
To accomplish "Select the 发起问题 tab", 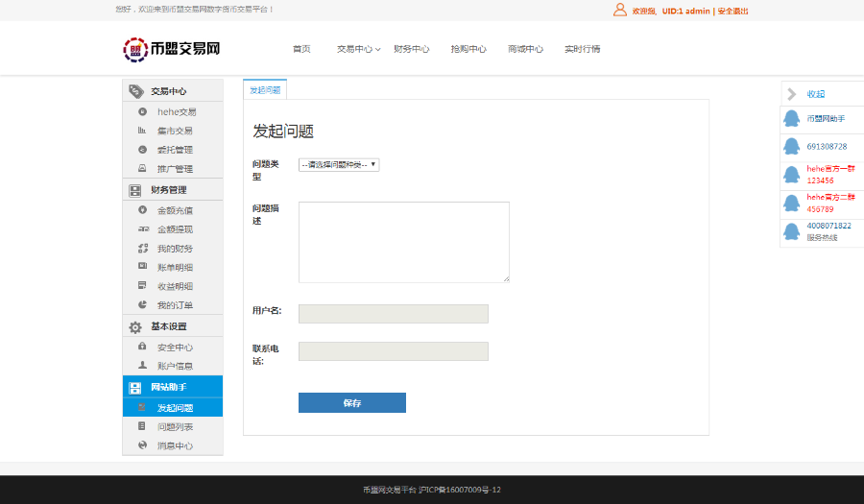I will [265, 90].
